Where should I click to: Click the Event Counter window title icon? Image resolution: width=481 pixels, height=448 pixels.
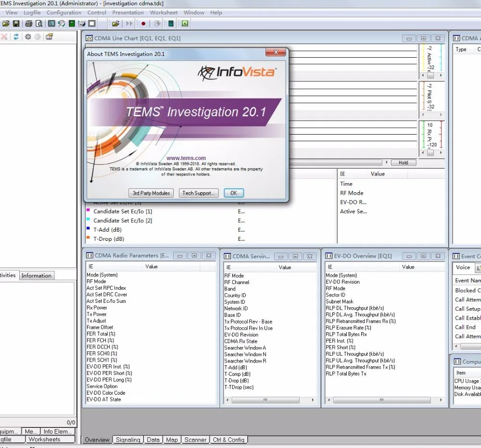pos(456,256)
